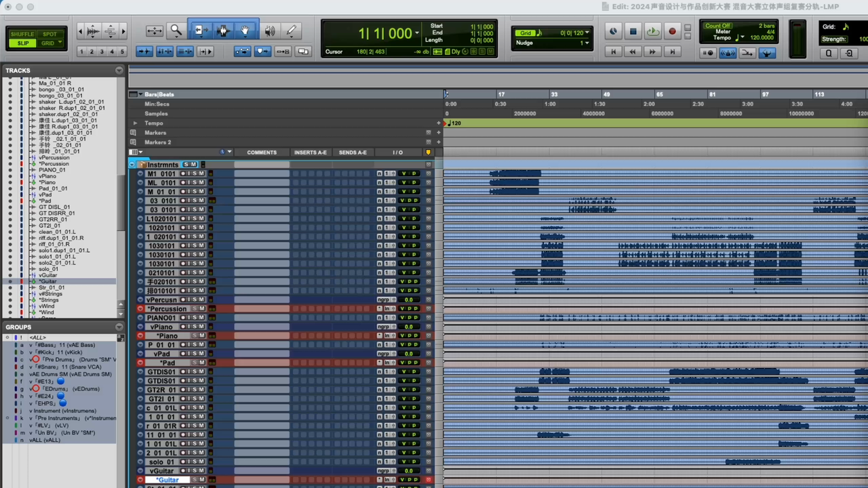Recall zoom preset 3
This screenshot has height=488, width=868.
(102, 52)
